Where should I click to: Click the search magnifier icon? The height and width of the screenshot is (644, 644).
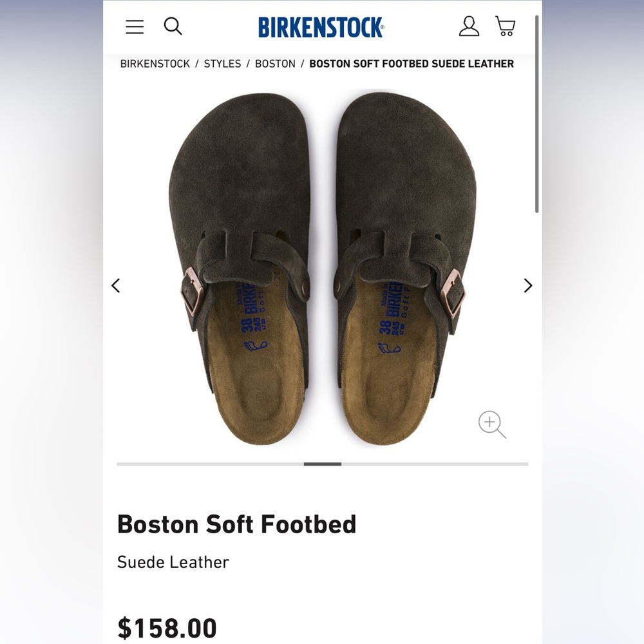pos(173,27)
